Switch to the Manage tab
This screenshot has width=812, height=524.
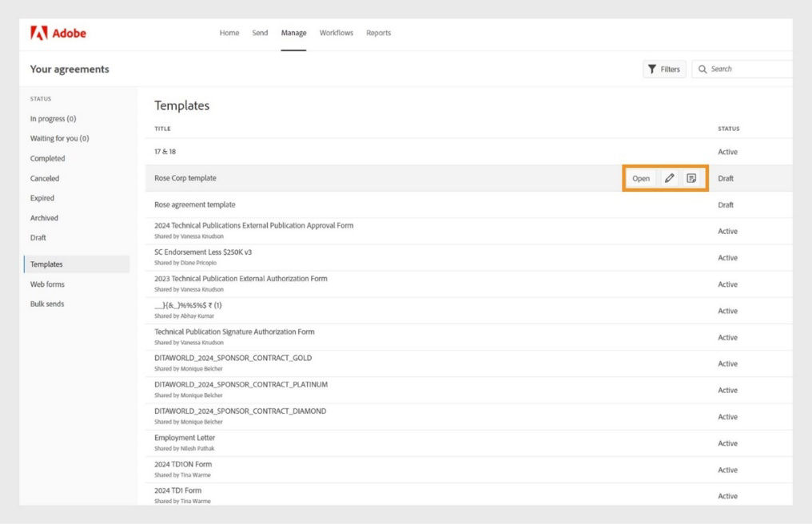[293, 33]
